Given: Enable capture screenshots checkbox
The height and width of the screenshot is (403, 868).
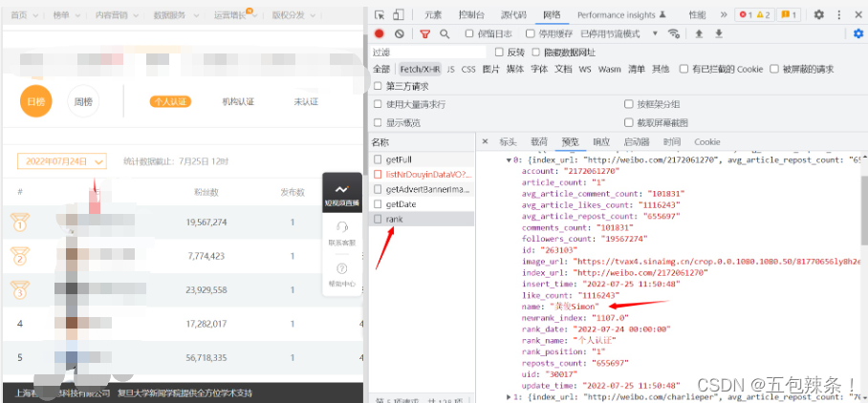Looking at the screenshot, I should coord(628,122).
